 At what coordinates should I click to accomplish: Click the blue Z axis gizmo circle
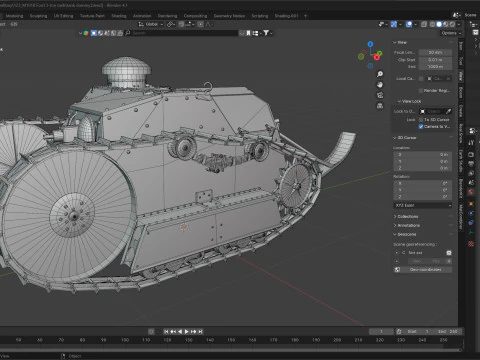(x=370, y=44)
